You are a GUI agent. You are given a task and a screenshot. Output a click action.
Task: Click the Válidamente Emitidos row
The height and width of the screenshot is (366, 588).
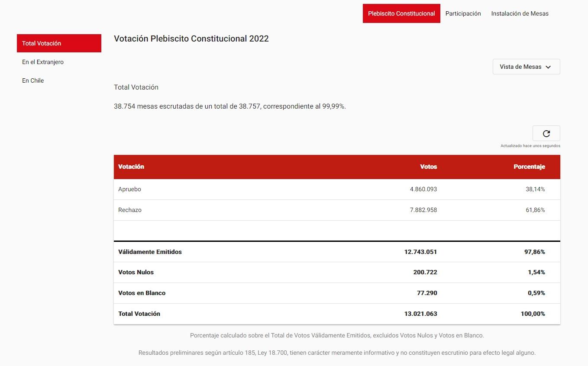[337, 252]
